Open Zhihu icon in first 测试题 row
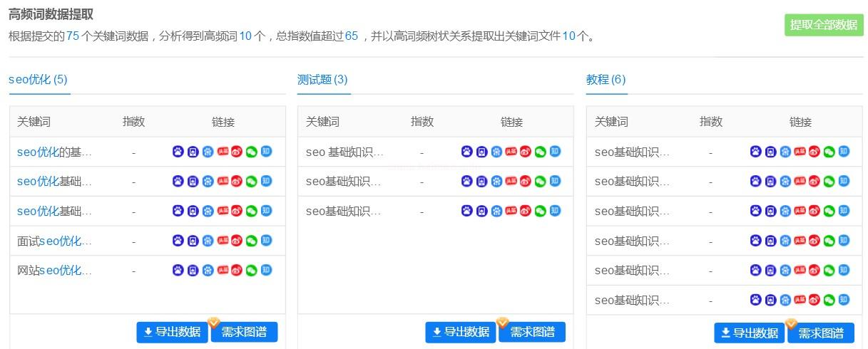Viewport: 868px width, 349px height. click(555, 152)
